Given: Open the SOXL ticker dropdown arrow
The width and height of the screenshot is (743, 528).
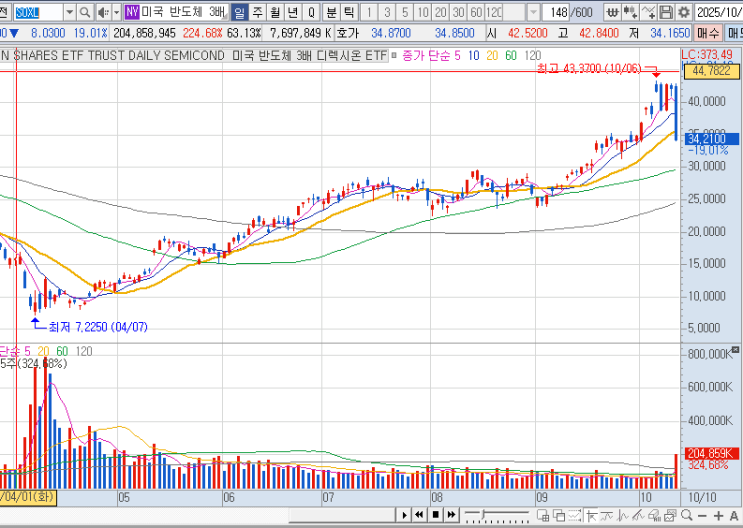Looking at the screenshot, I should [70, 12].
